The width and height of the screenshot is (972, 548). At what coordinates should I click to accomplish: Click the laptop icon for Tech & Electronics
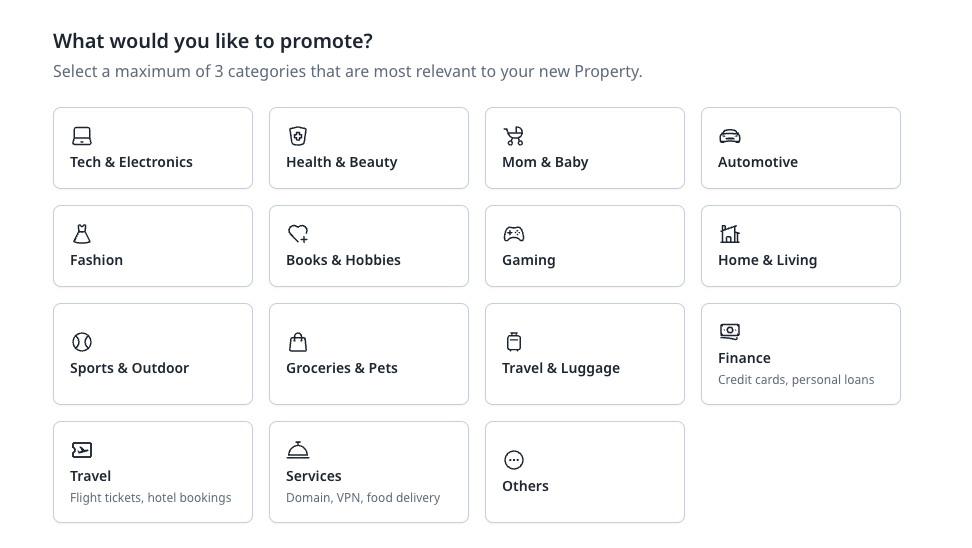82,136
